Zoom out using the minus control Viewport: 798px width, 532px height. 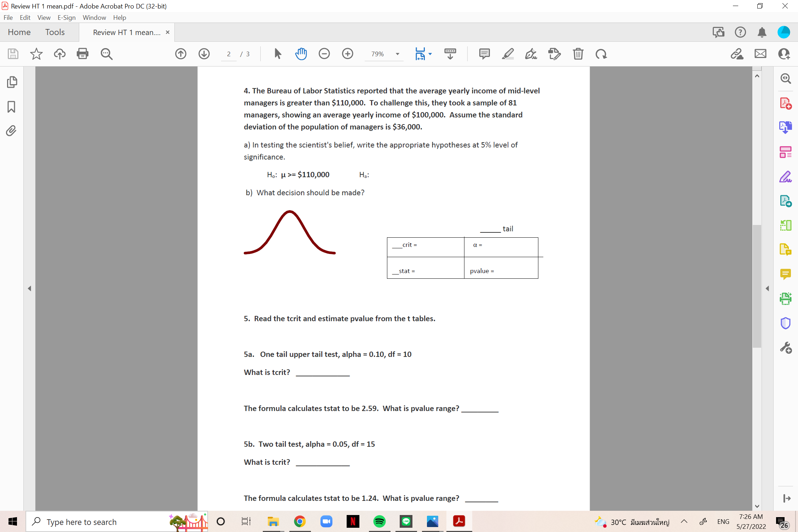(x=324, y=54)
